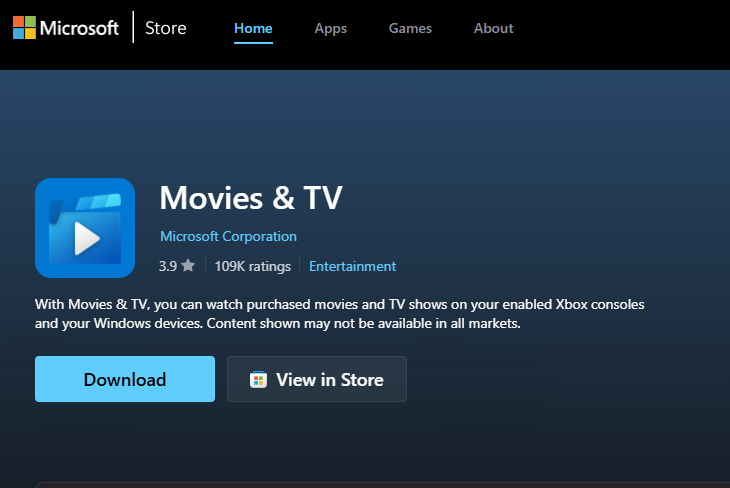Viewport: 730px width, 488px height.
Task: Click the app description paragraph
Action: 340,313
